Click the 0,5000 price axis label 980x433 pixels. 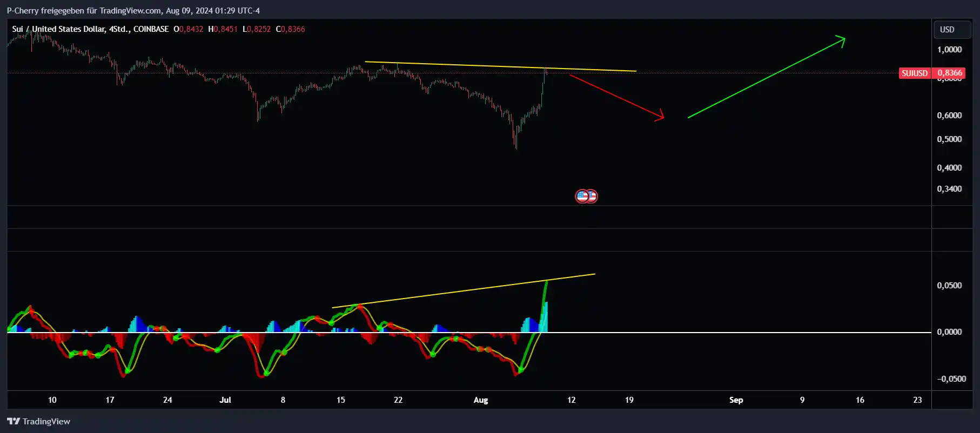coord(949,139)
